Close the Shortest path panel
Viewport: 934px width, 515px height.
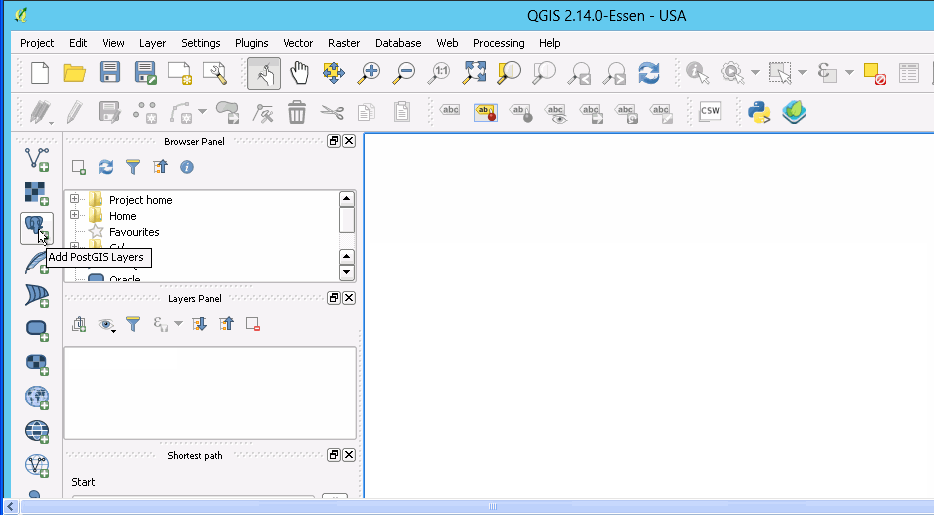[349, 455]
